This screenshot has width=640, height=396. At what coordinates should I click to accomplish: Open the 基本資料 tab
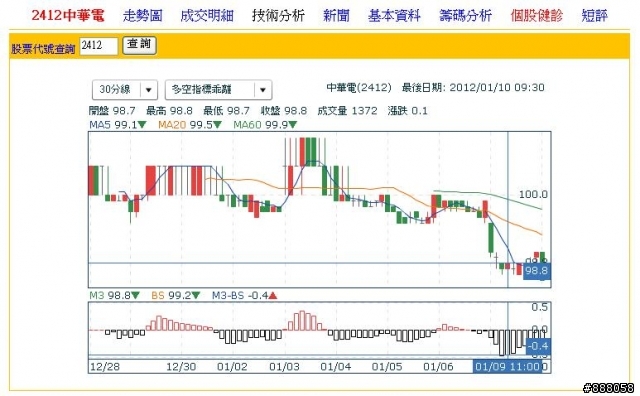(x=394, y=16)
